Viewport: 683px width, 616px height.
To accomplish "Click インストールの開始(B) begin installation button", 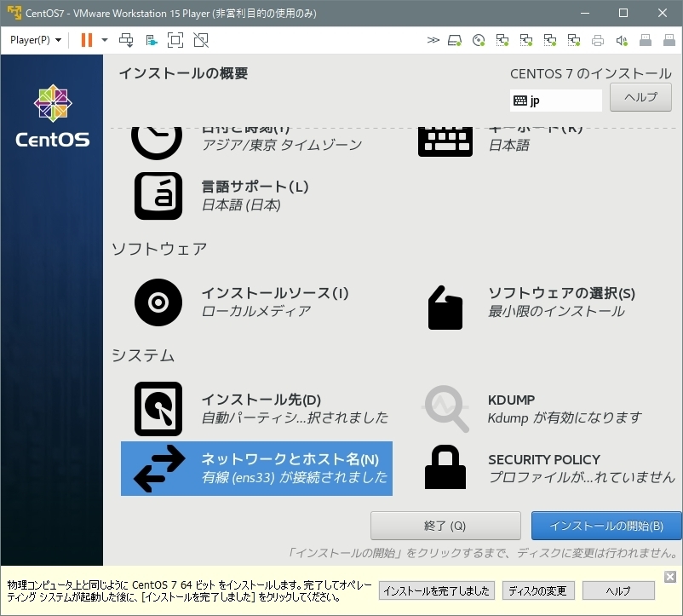I will (x=606, y=526).
